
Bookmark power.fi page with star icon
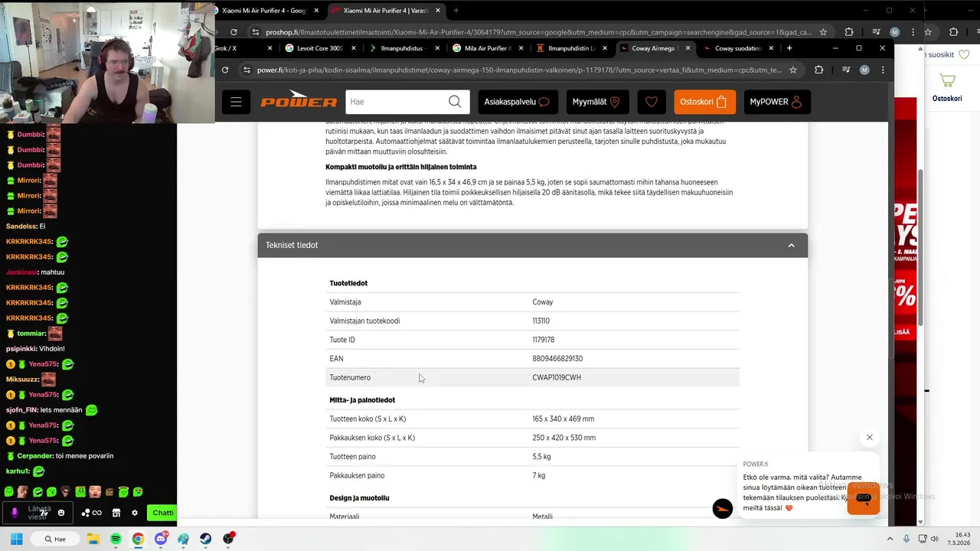(793, 70)
